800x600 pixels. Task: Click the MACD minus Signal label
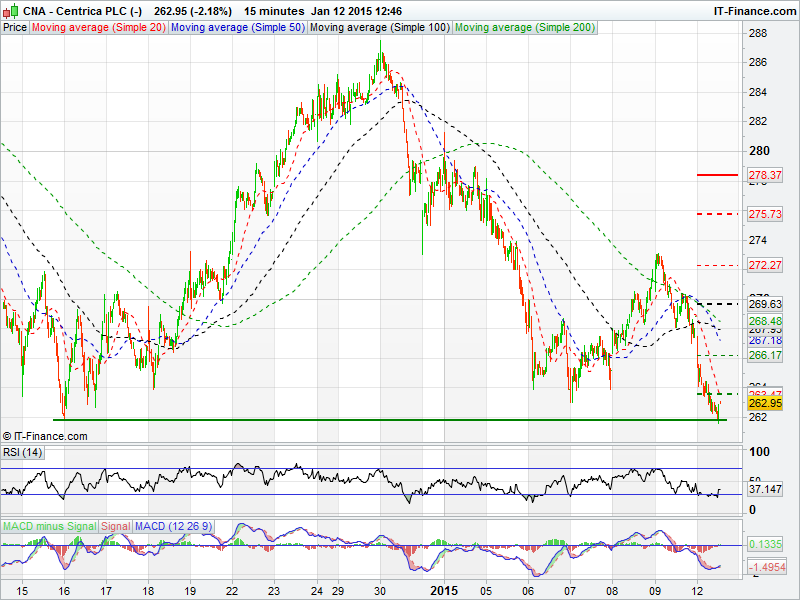coord(49,526)
